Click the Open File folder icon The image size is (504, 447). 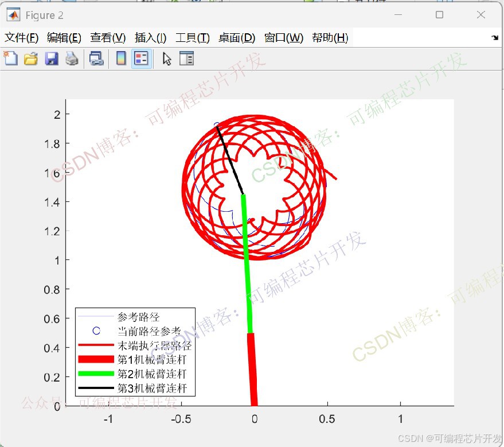click(x=31, y=59)
